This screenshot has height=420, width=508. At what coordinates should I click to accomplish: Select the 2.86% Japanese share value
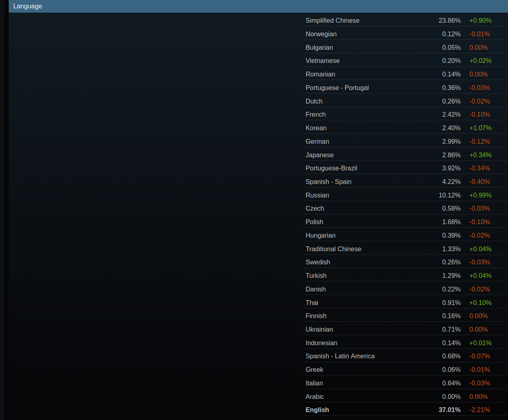[452, 155]
